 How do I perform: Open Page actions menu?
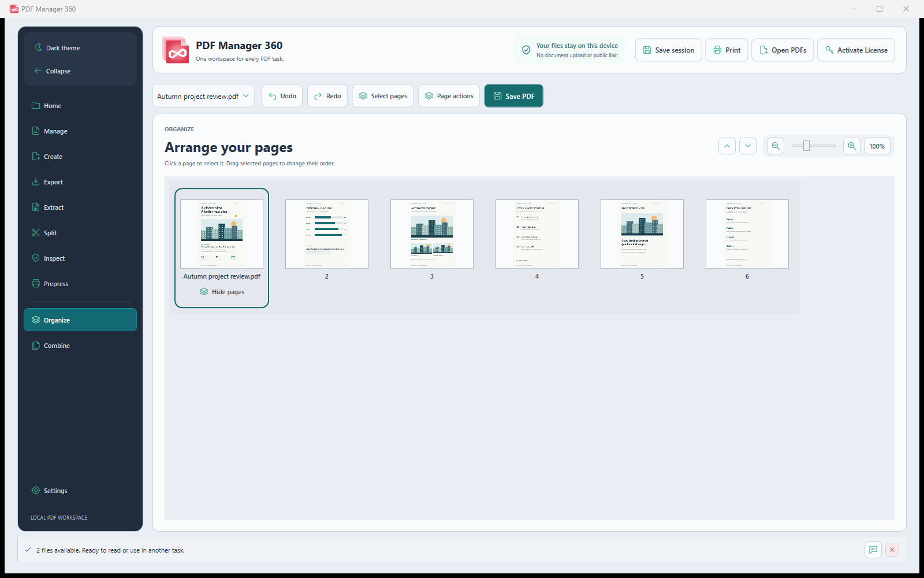(x=449, y=96)
